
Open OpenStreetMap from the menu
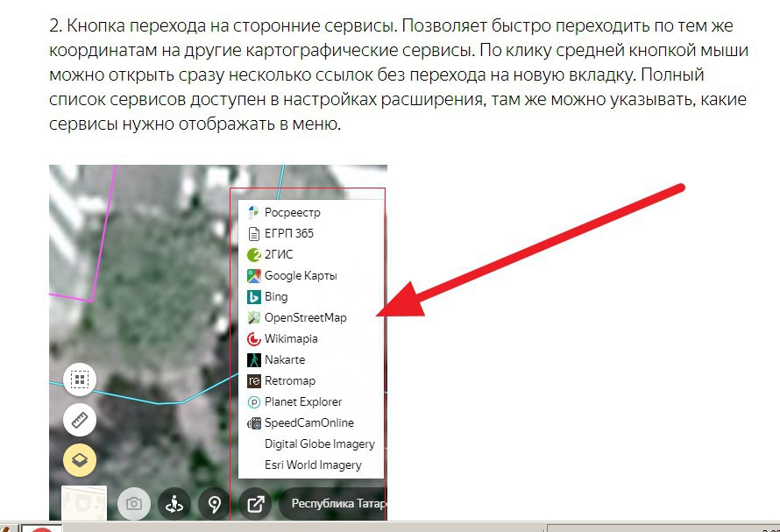311,317
